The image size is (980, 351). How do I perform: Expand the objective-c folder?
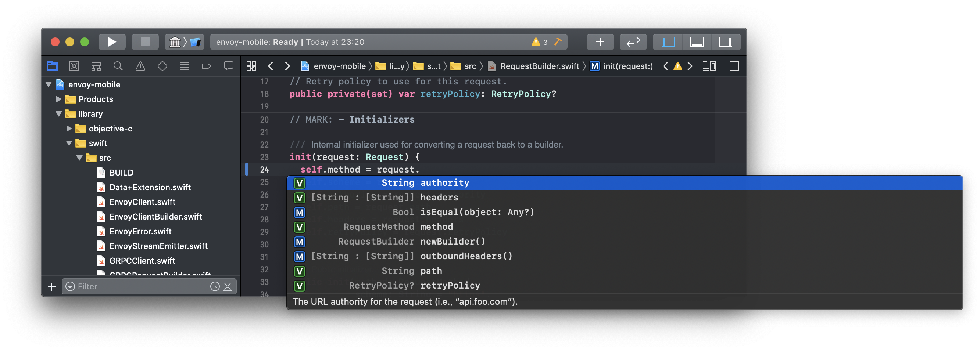pos(69,129)
